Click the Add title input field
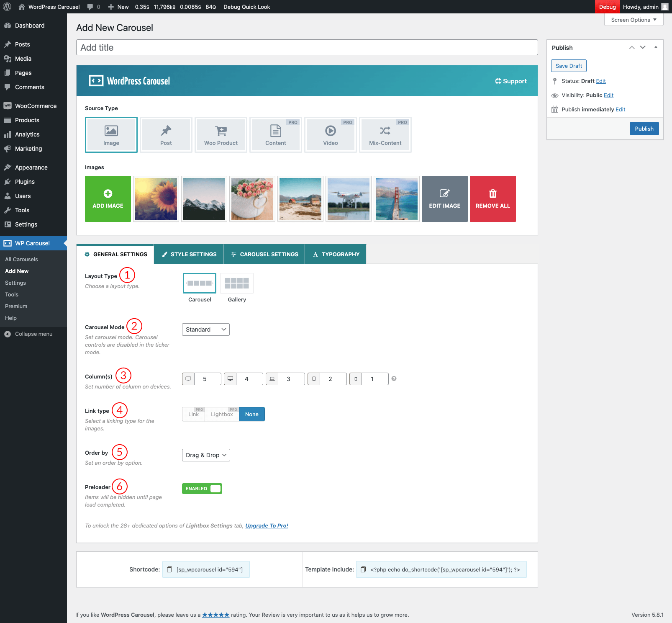Screen dimensions: 672x623 [x=307, y=47]
